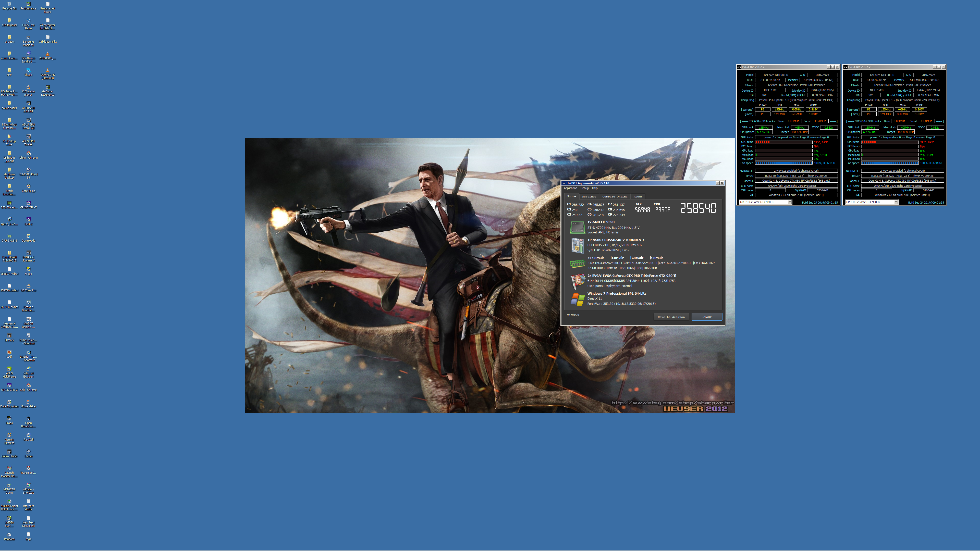Launch QuickTime Player from the desktop

click(x=28, y=24)
